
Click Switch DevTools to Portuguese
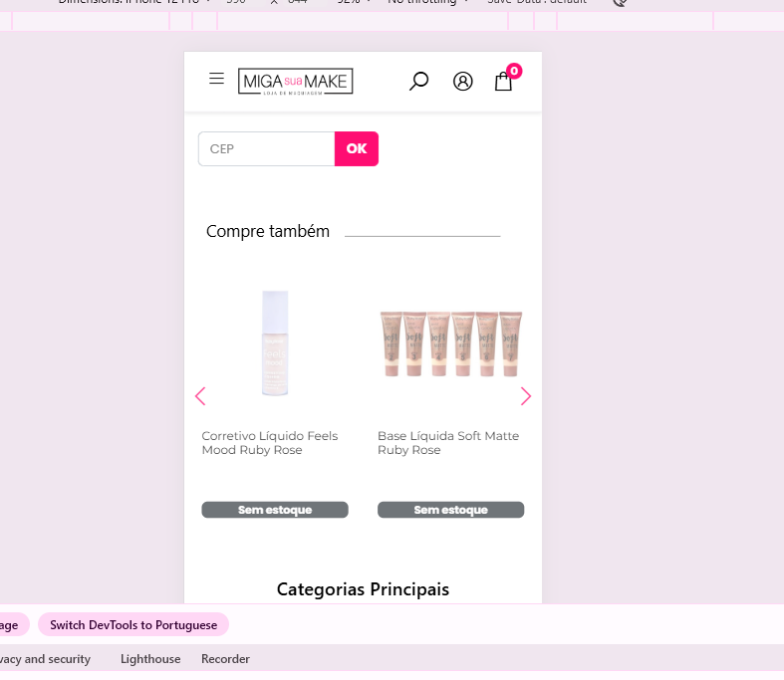[133, 625]
